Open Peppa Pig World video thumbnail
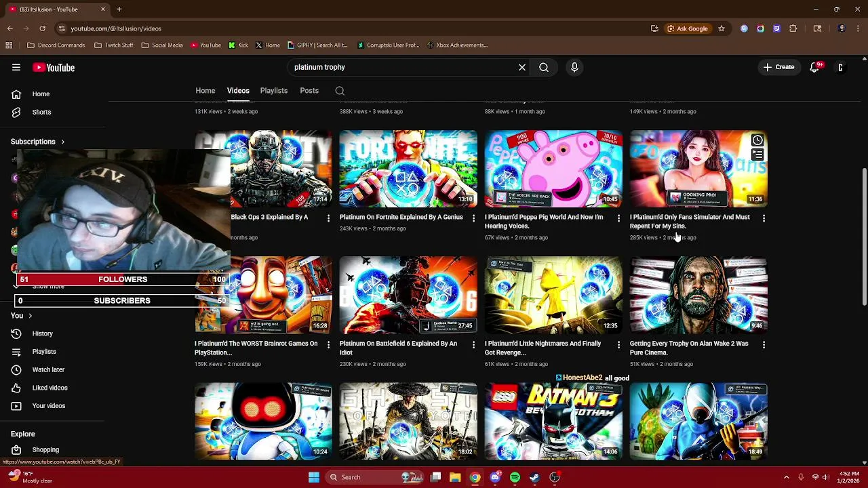The image size is (868, 488). point(553,169)
